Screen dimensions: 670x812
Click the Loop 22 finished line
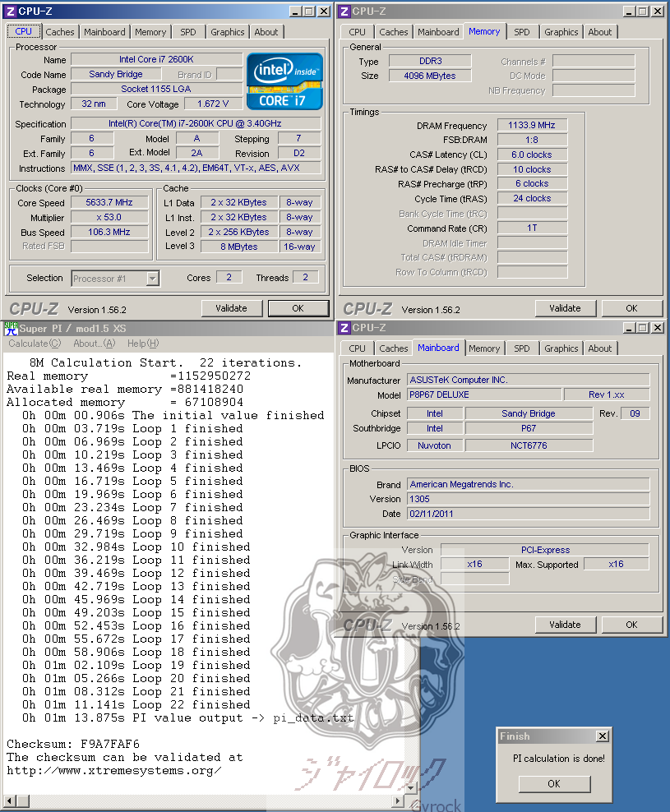(136, 705)
